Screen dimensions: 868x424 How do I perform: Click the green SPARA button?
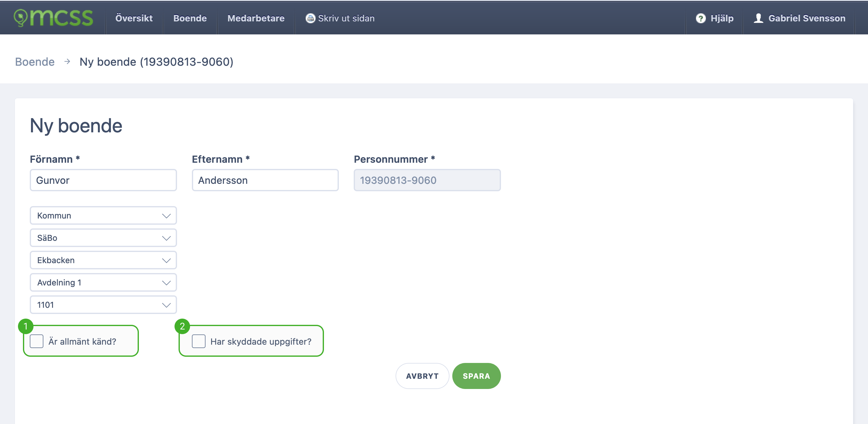pos(476,376)
